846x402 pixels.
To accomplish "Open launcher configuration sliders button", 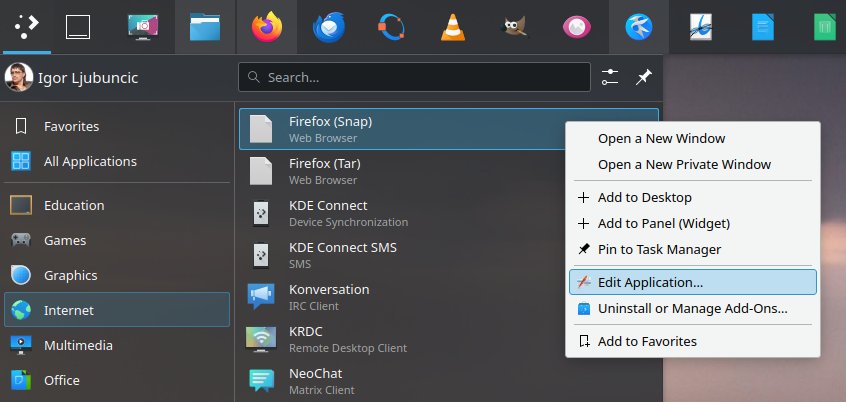I will [611, 76].
